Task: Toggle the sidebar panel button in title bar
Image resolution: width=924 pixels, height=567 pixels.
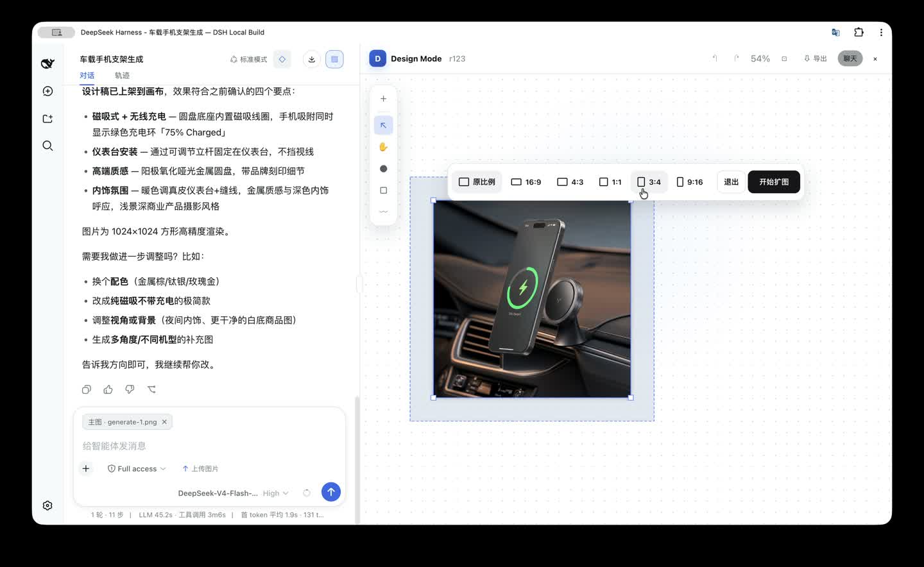Action: point(56,32)
